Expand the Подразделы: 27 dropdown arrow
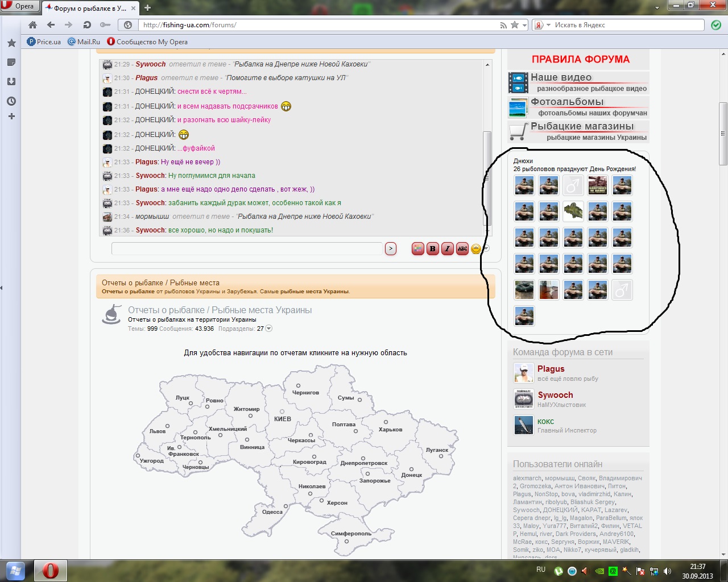 (269, 329)
